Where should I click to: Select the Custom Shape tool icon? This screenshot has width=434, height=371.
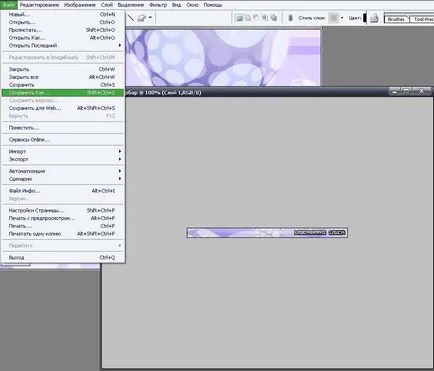142,18
